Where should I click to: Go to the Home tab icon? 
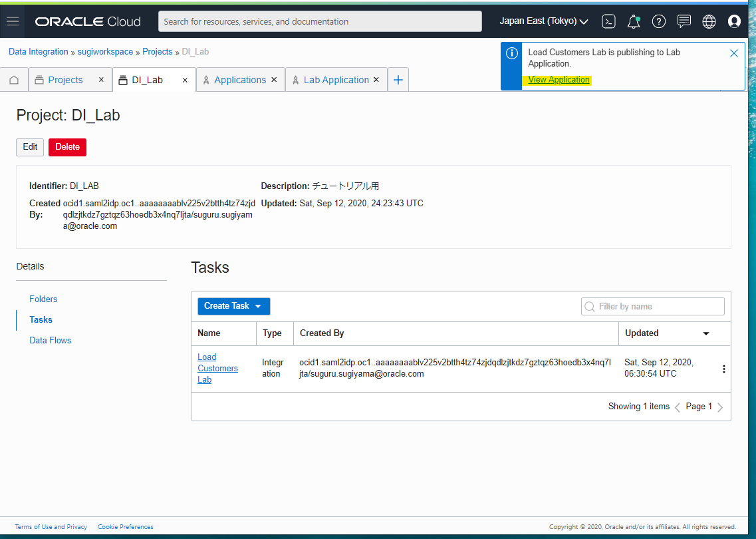(x=14, y=80)
